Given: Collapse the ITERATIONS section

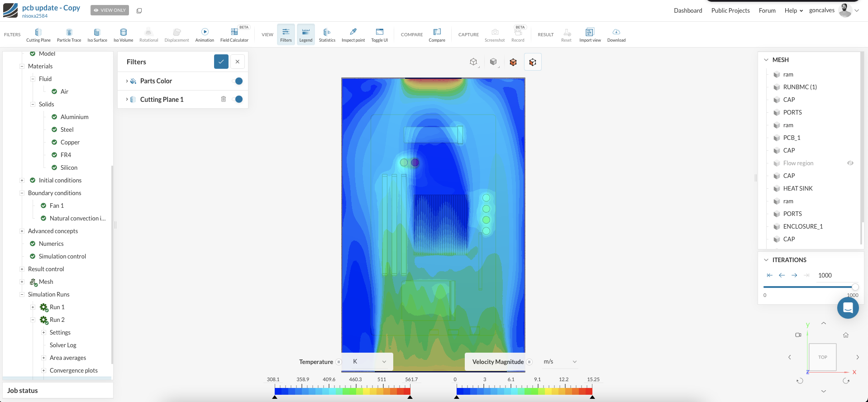Looking at the screenshot, I should [x=766, y=260].
